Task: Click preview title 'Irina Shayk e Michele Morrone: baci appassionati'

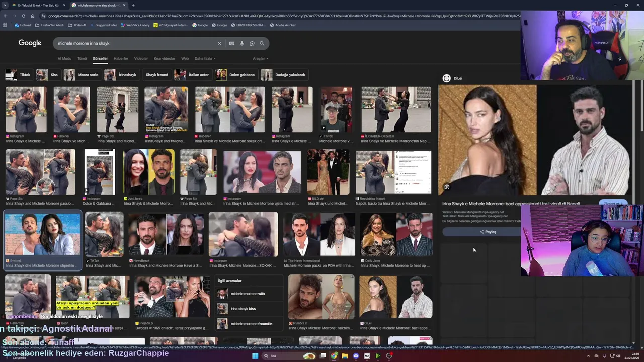Action: (511, 204)
